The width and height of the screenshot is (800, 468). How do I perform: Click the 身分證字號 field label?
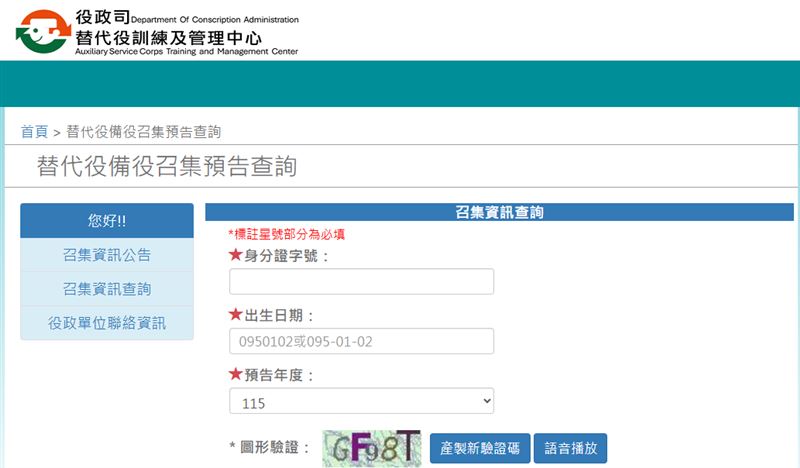point(279,255)
